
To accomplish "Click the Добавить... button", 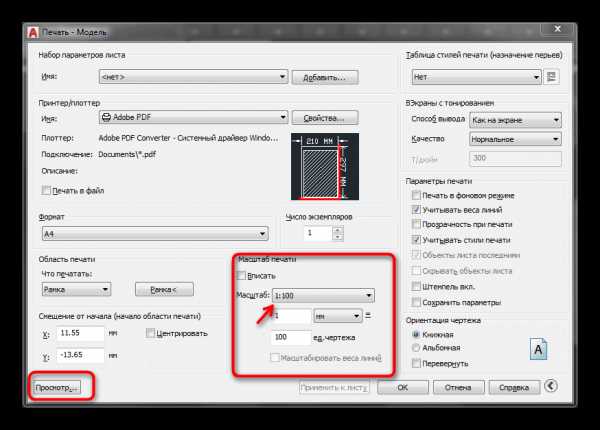I will point(325,77).
